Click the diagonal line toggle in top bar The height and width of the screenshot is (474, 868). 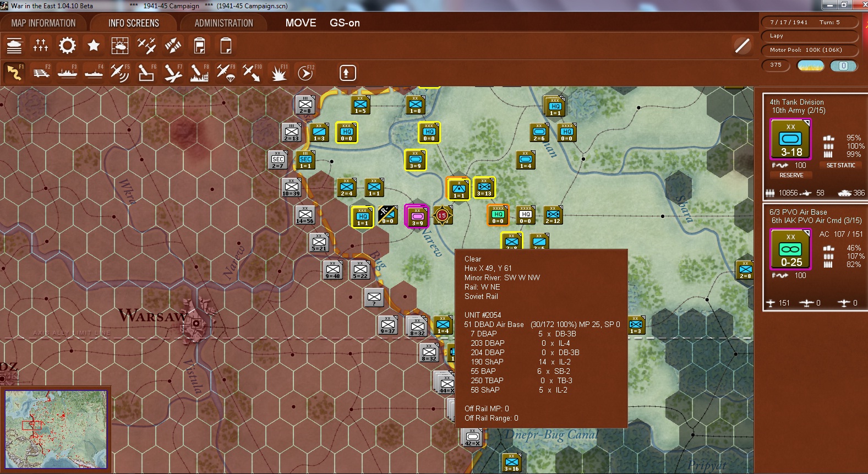pos(742,46)
